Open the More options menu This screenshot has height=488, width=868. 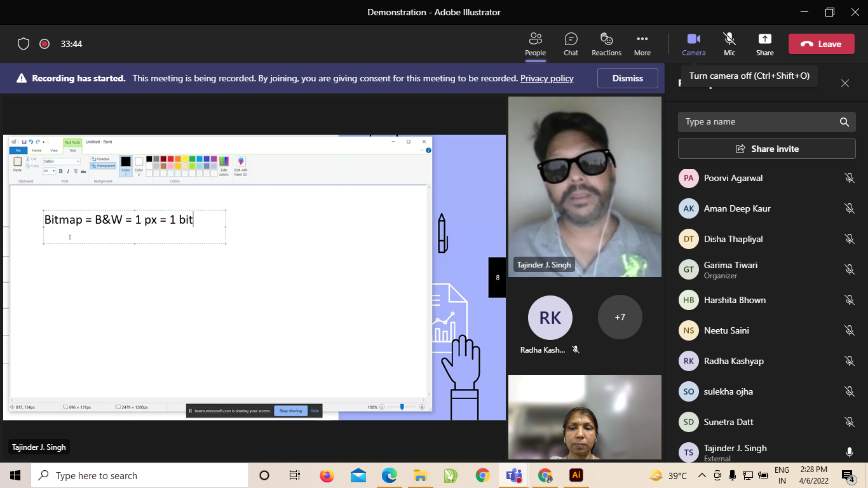tap(642, 44)
